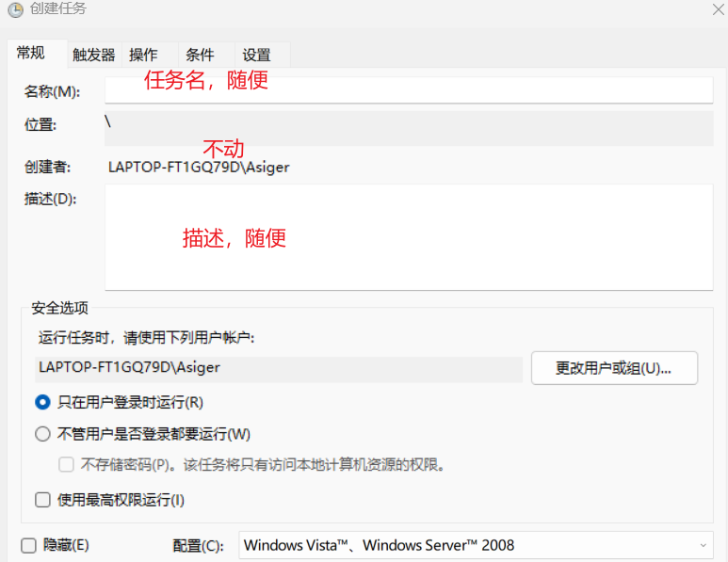Open the 操作 tab
Viewport: 728px width, 562px height.
pos(143,55)
